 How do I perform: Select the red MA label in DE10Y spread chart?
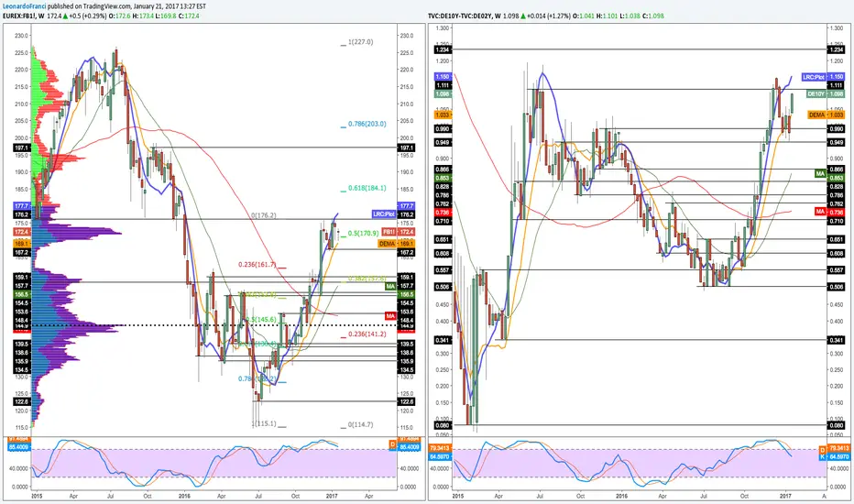820,212
